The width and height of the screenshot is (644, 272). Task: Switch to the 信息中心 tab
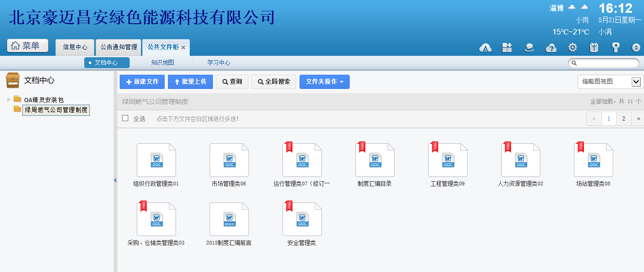click(75, 47)
